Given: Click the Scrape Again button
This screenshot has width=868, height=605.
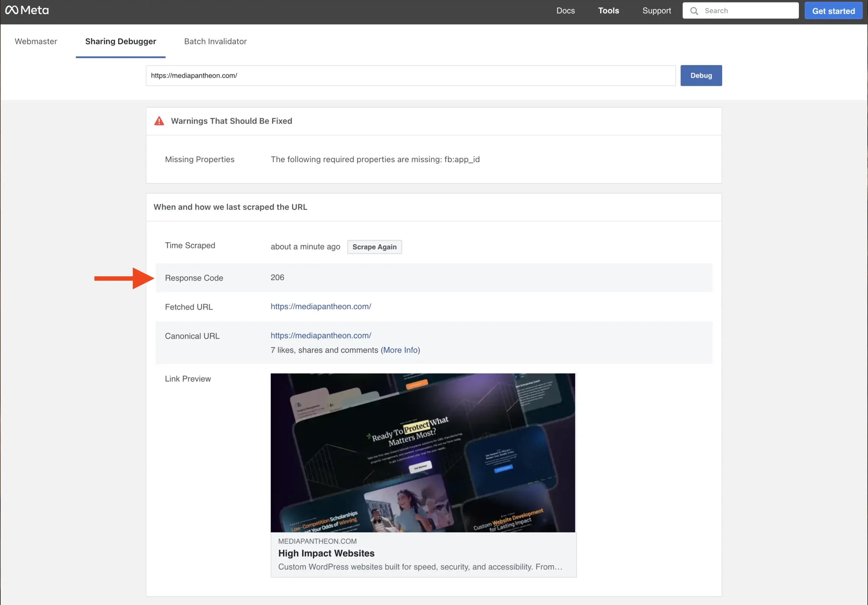Looking at the screenshot, I should pyautogui.click(x=374, y=247).
